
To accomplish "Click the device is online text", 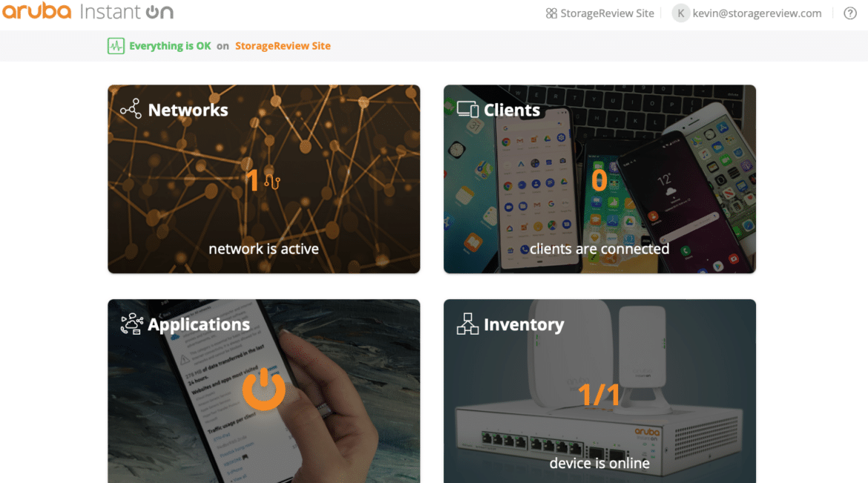I will tap(599, 463).
